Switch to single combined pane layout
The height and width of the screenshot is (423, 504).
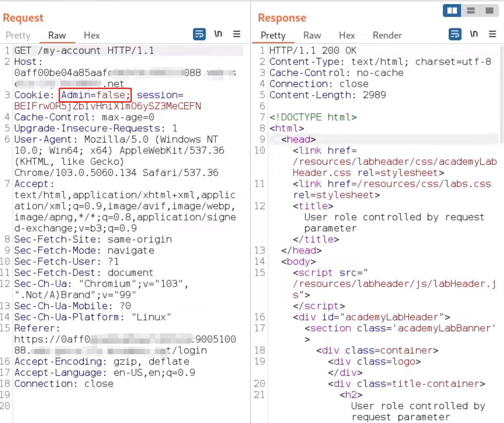(489, 10)
